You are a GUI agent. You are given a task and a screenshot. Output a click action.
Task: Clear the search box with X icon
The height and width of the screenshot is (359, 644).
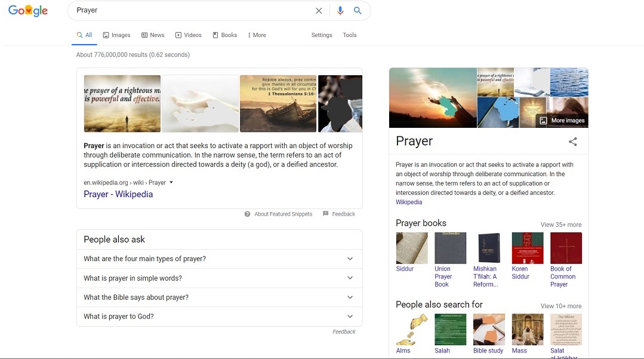(x=319, y=11)
